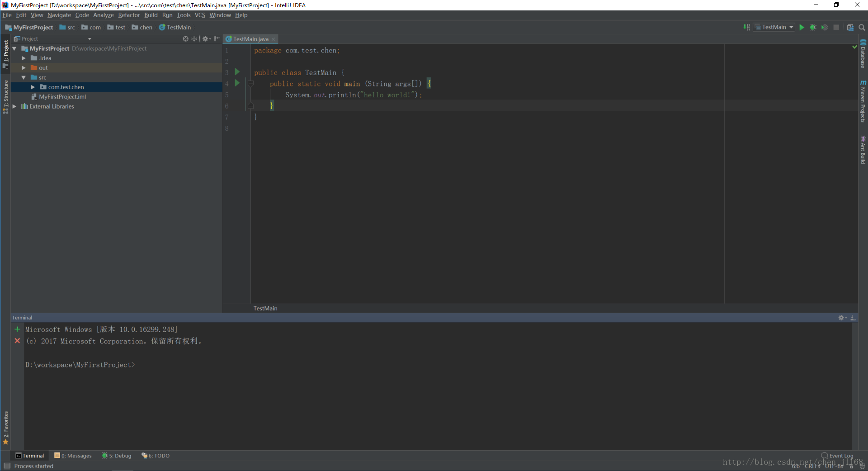
Task: Change UTF-8 file encoding in status bar
Action: click(835, 466)
